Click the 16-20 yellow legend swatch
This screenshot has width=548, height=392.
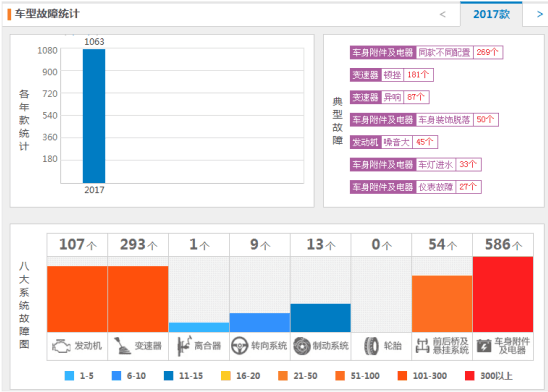point(226,376)
